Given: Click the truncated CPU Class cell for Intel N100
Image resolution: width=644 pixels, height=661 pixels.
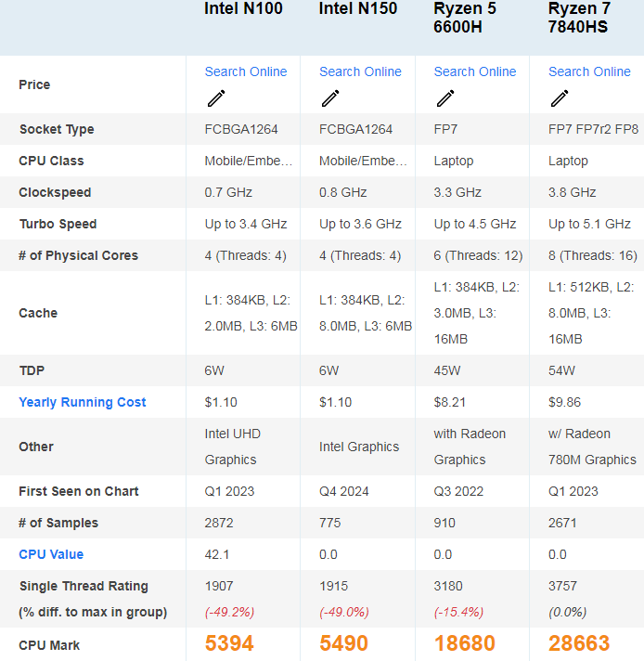Looking at the screenshot, I should (x=249, y=161).
